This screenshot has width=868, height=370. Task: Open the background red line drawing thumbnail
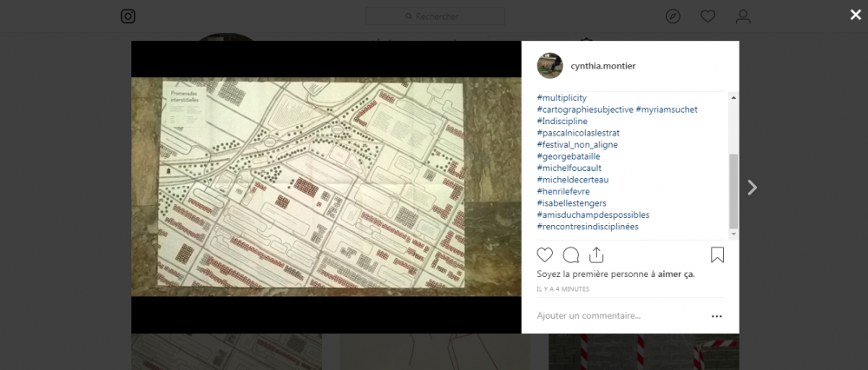(435, 352)
